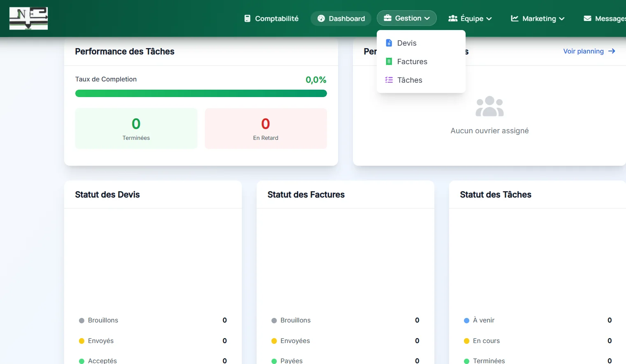Expand the Équipe dropdown chevron
This screenshot has height=364, width=626.
click(x=489, y=19)
